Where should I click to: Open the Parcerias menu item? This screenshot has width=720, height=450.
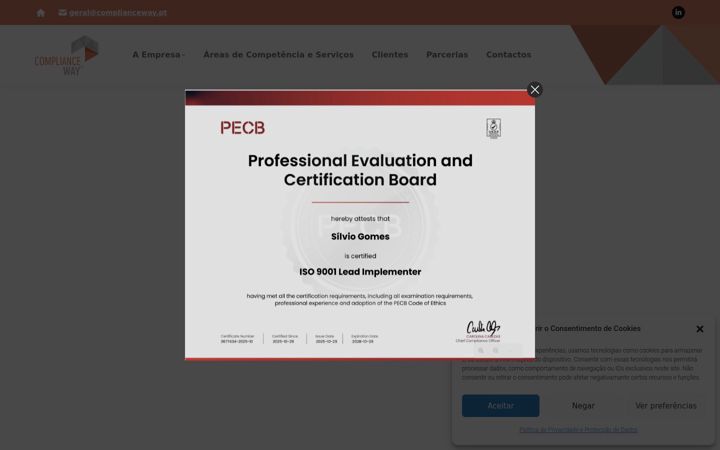point(447,55)
